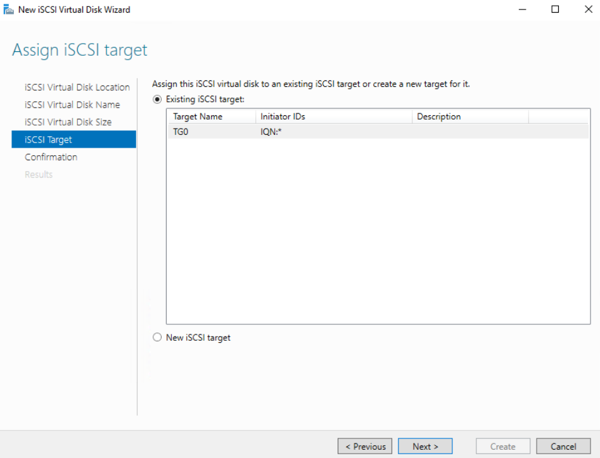600x458 pixels.
Task: Minimize the wizard window
Action: [x=522, y=9]
